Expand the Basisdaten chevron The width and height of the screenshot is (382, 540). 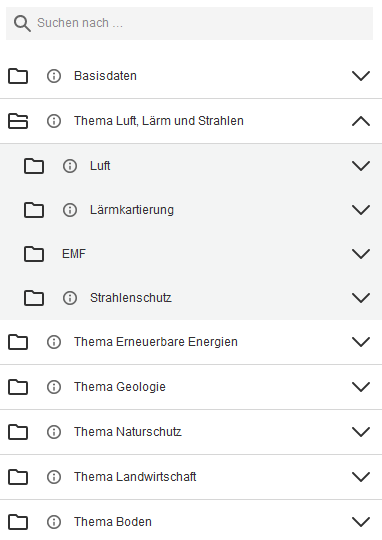361,76
